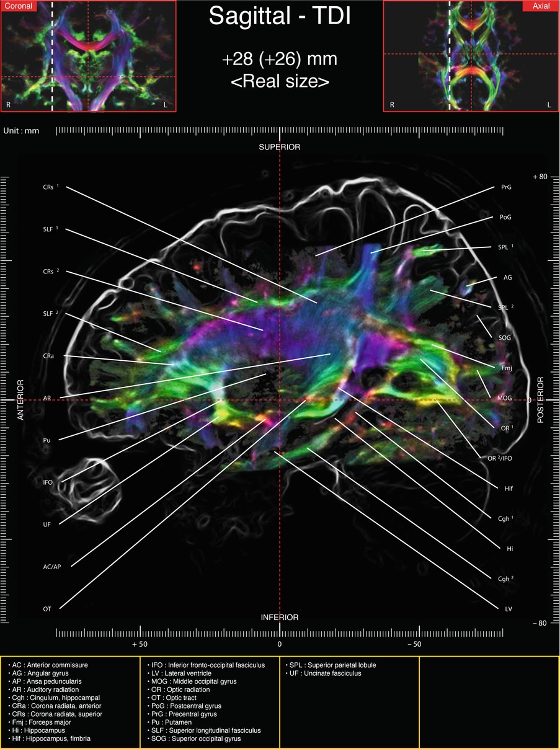Image resolution: width=560 pixels, height=749 pixels.
Task: Select the CRa annotation label
Action: click(x=48, y=356)
